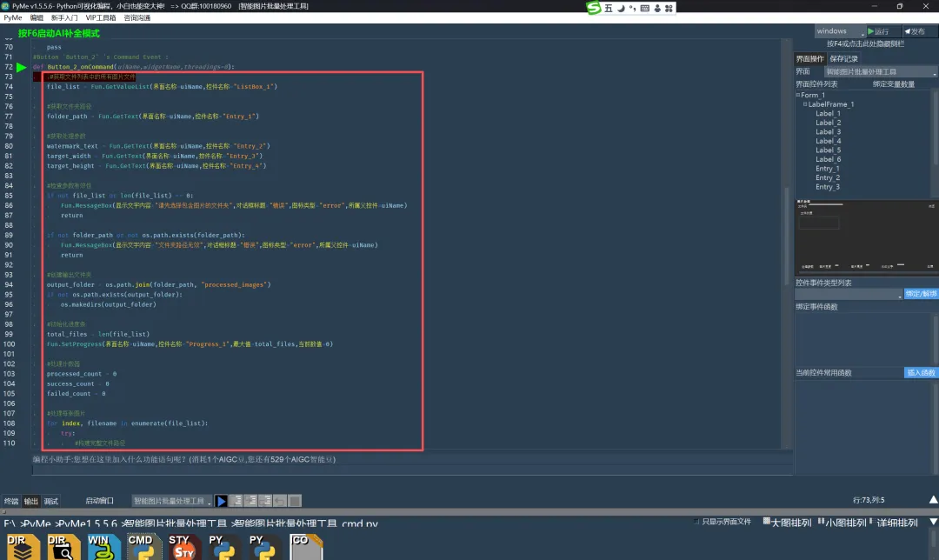The width and height of the screenshot is (939, 560).
Task: Open the second PY python file icon
Action: coord(264,546)
